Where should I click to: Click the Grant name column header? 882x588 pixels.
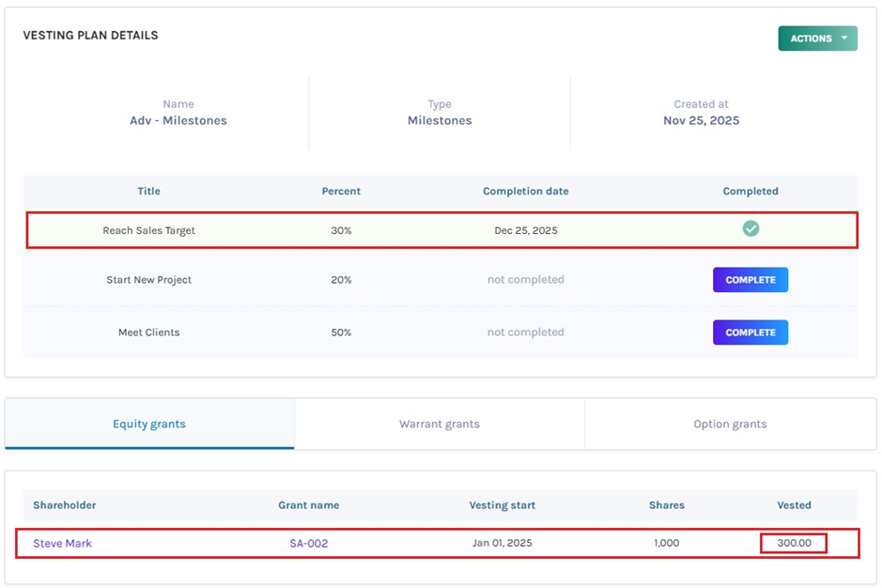(308, 504)
